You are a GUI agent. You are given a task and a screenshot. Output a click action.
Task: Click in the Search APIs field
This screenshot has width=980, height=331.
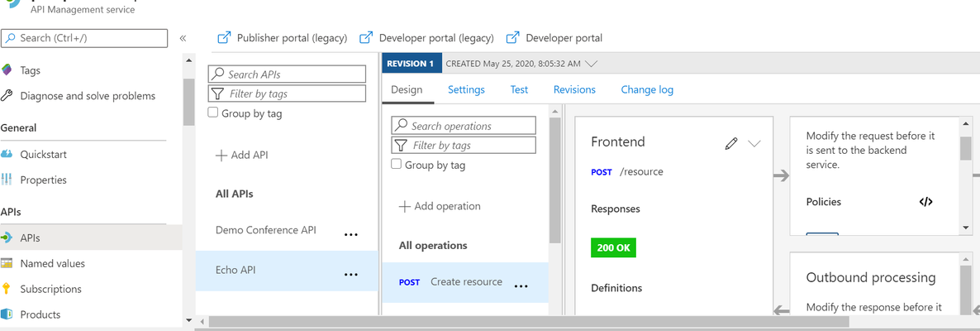[x=287, y=74]
